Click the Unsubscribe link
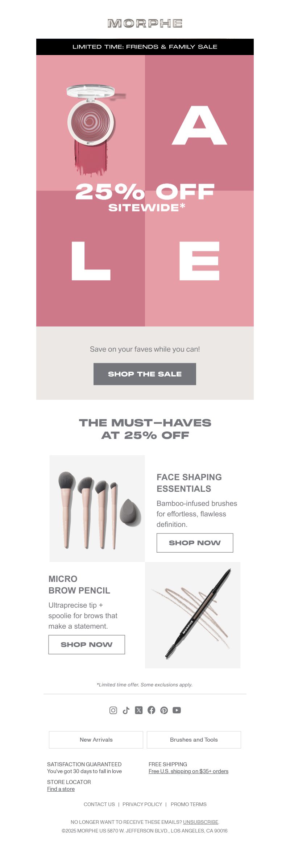Screen dimensions: 290x868 [200, 822]
